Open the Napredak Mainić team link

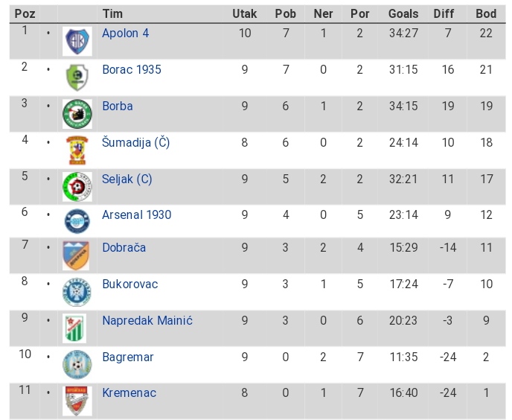147,320
